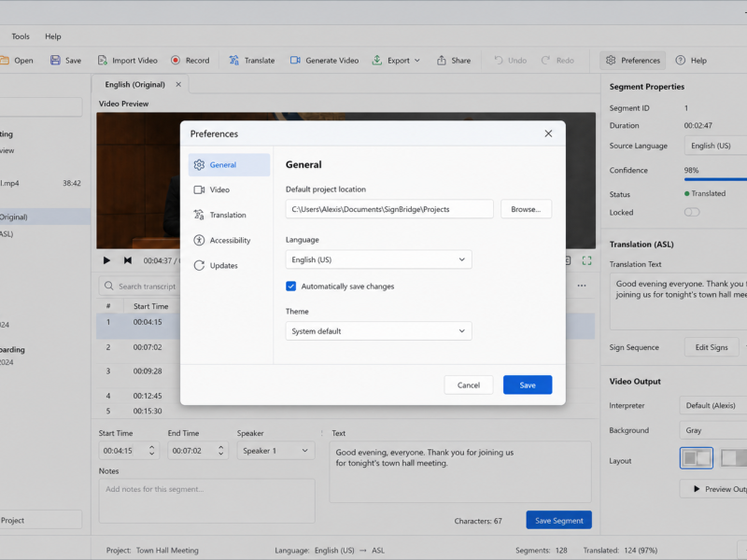This screenshot has height=560, width=747.
Task: Click the Video camera icon in Preferences sidebar
Action: (x=199, y=190)
